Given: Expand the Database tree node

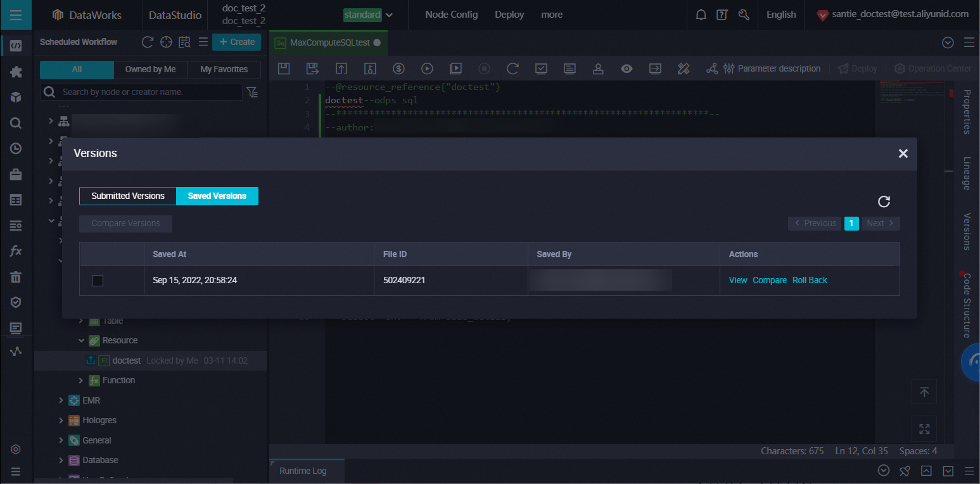Looking at the screenshot, I should click(61, 460).
